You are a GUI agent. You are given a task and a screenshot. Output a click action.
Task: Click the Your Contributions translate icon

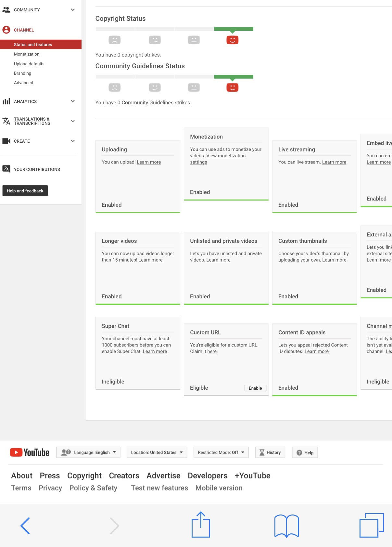tap(6, 169)
